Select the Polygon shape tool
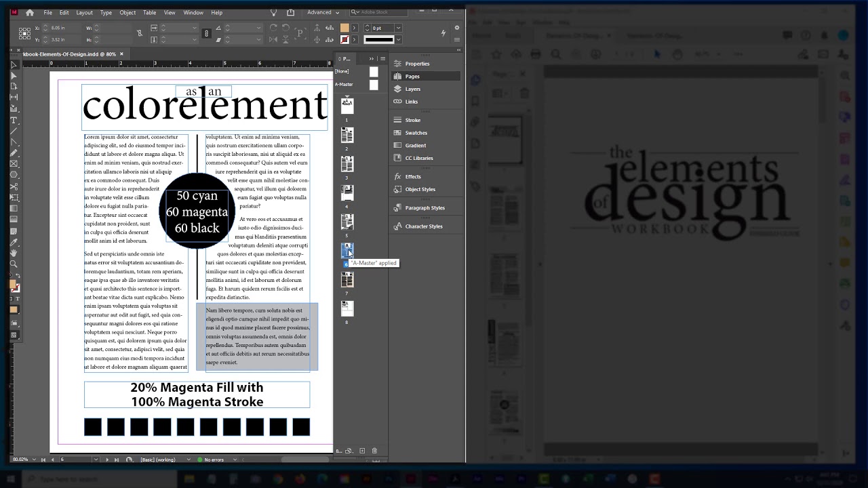Screen dimensions: 868x488 [x=14, y=175]
